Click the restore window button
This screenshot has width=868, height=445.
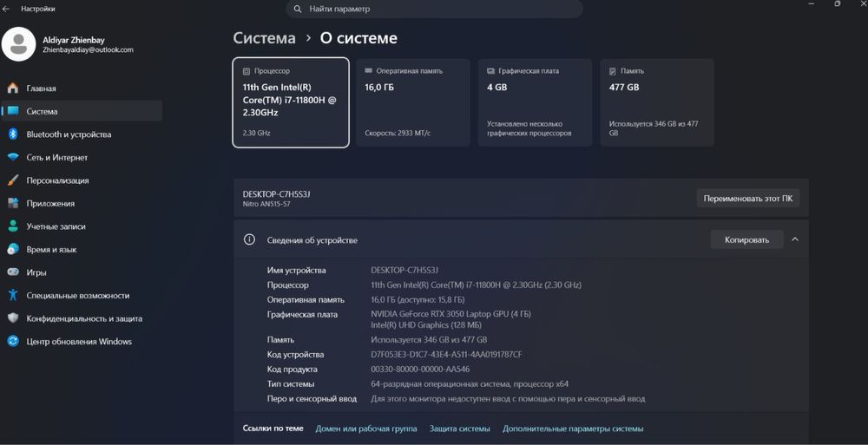point(837,3)
